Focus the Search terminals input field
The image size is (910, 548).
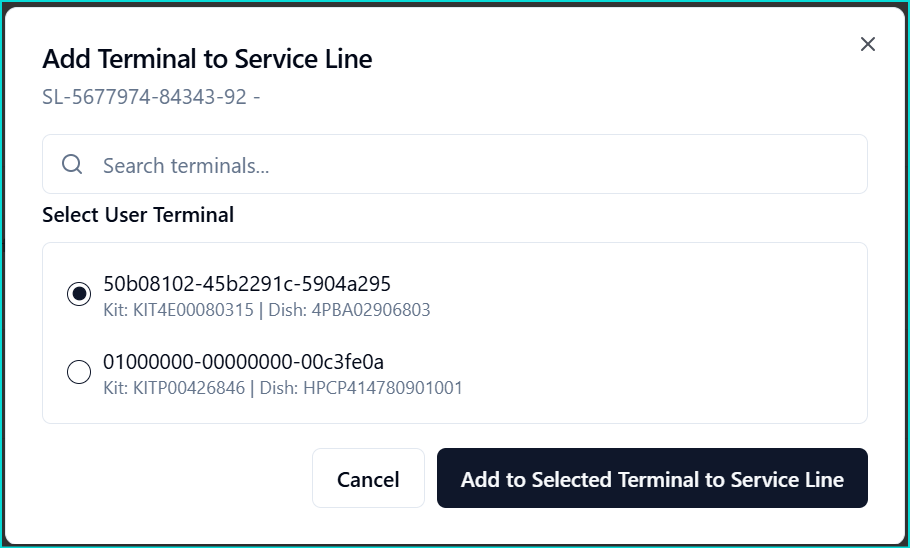click(x=454, y=164)
